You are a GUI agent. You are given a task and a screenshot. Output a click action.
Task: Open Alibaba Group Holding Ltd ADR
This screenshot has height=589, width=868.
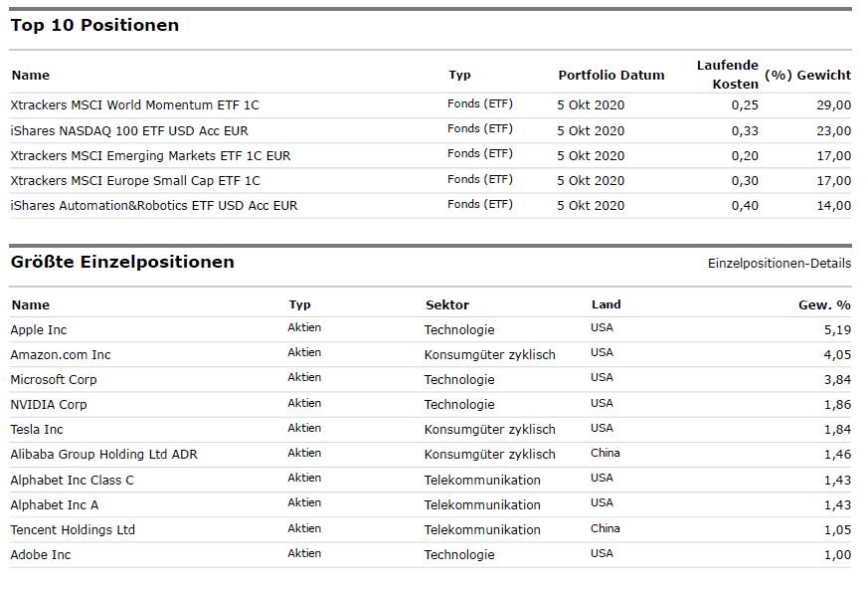pos(103,454)
